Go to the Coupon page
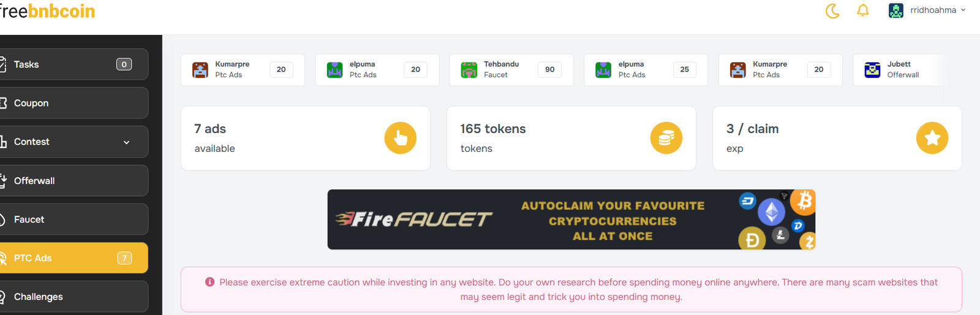Screen dimensions: 980x315 click(x=74, y=103)
